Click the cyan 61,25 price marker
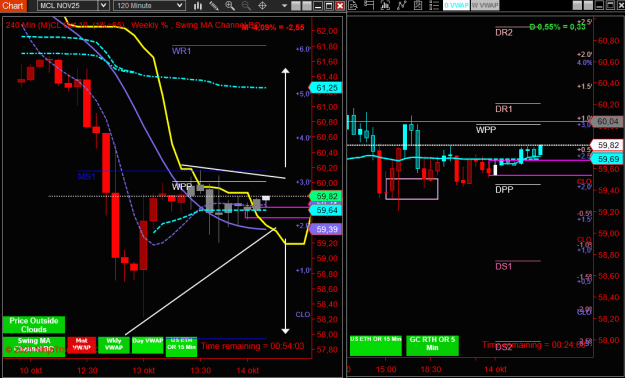 click(x=326, y=88)
